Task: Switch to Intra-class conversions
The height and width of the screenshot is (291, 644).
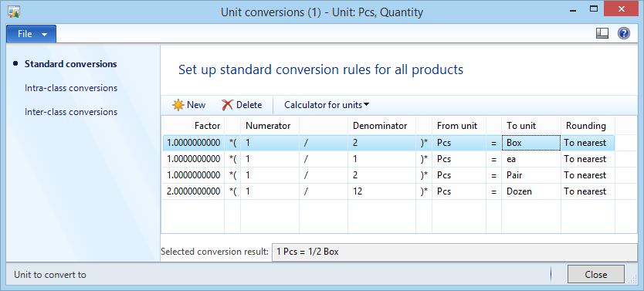Action: pos(71,88)
